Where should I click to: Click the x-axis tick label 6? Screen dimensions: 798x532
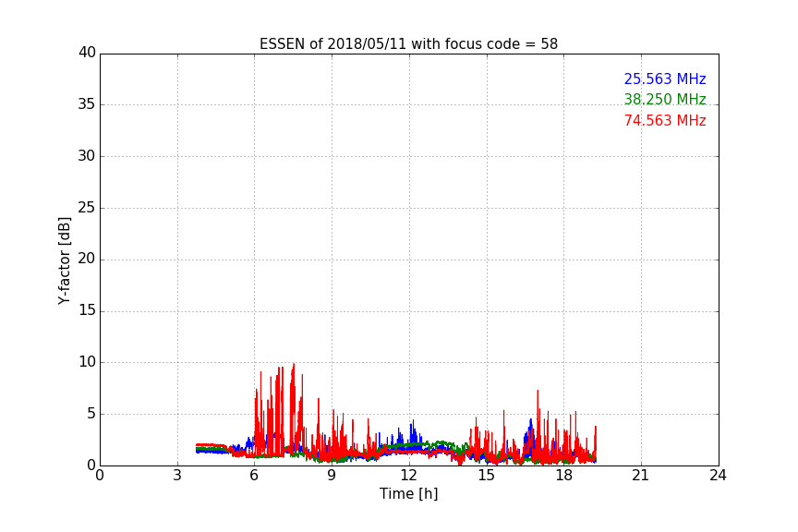point(254,476)
